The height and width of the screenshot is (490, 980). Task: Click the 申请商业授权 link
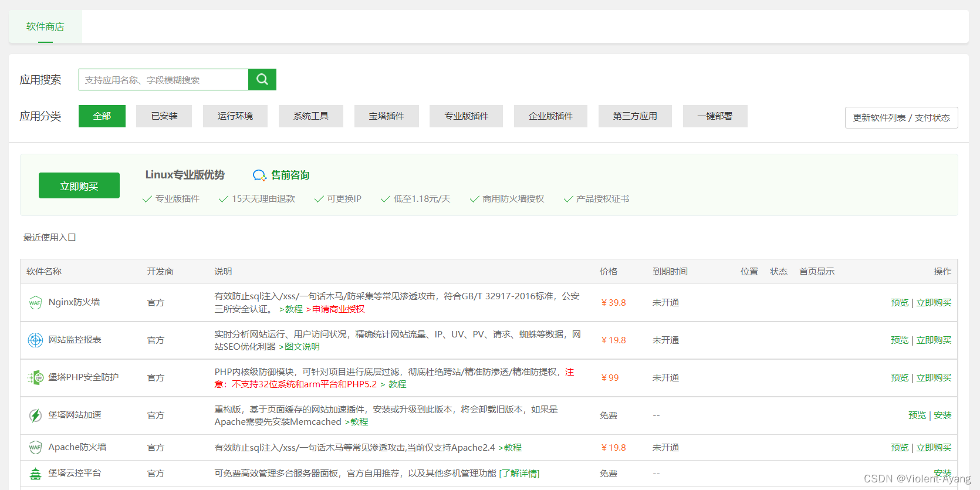336,309
